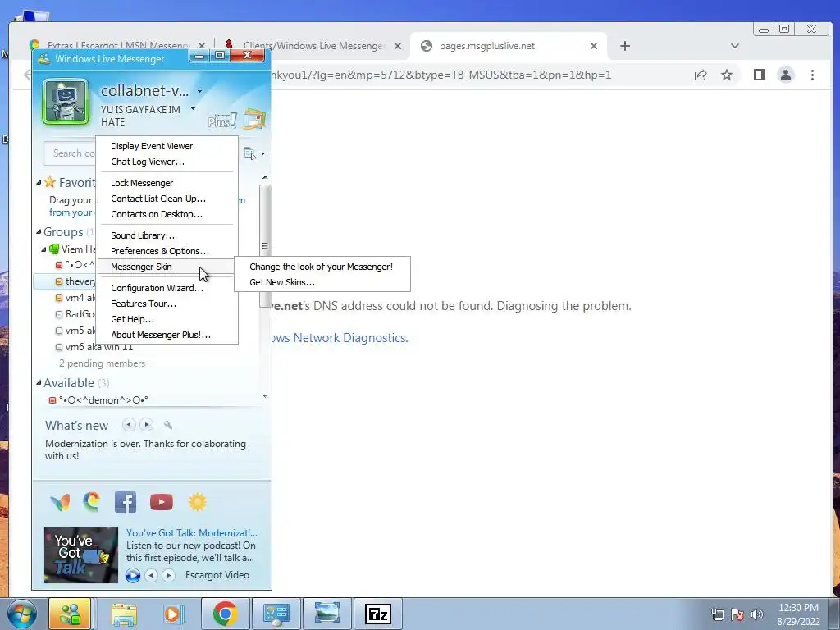
Task: Close the Clients/Windows Live Messenger tab
Action: click(398, 46)
